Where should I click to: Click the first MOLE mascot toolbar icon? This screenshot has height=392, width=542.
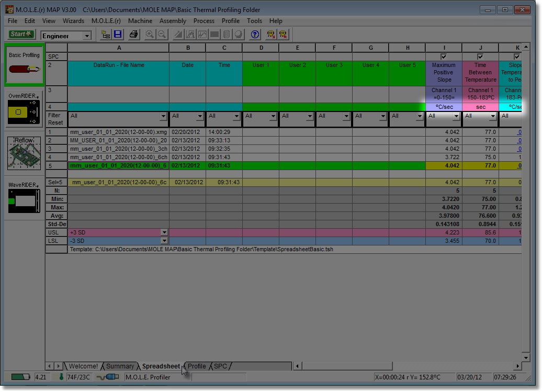271,35
